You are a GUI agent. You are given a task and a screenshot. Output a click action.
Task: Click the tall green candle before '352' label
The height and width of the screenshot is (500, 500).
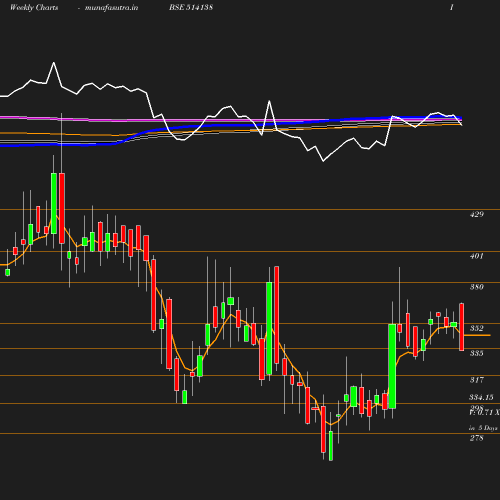[392, 366]
